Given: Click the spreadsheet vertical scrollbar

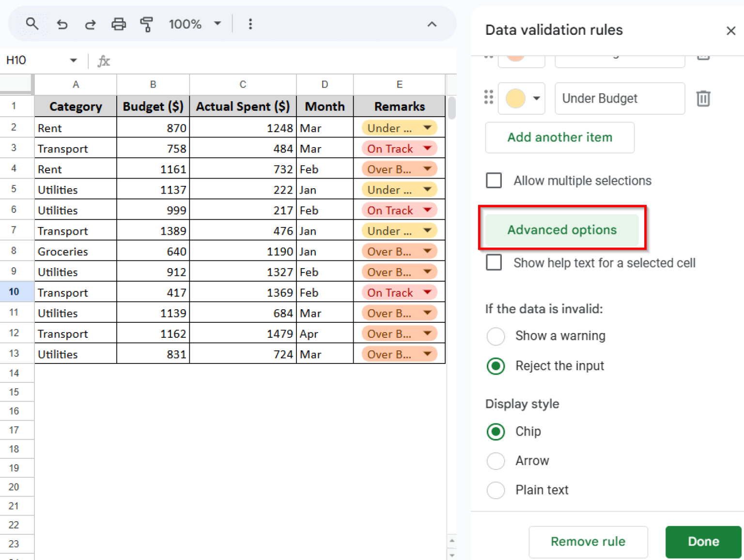Looking at the screenshot, I should pos(451,108).
